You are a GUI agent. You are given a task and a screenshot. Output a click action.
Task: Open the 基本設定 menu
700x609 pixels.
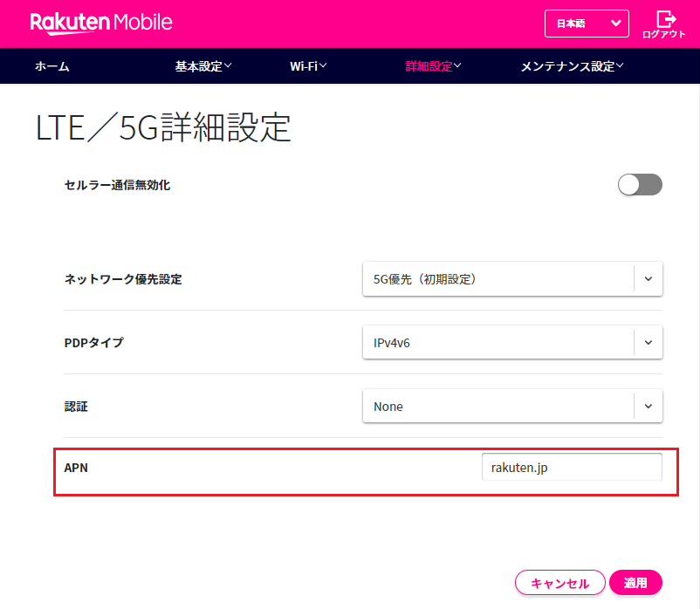click(x=202, y=66)
